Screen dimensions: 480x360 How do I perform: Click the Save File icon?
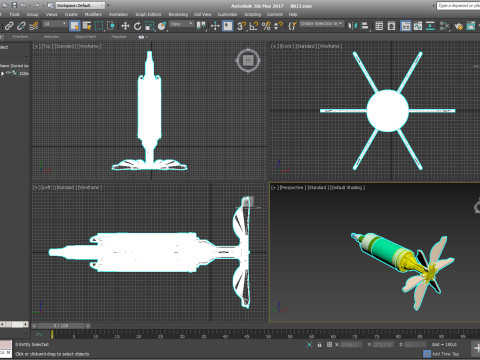[x=14, y=5]
